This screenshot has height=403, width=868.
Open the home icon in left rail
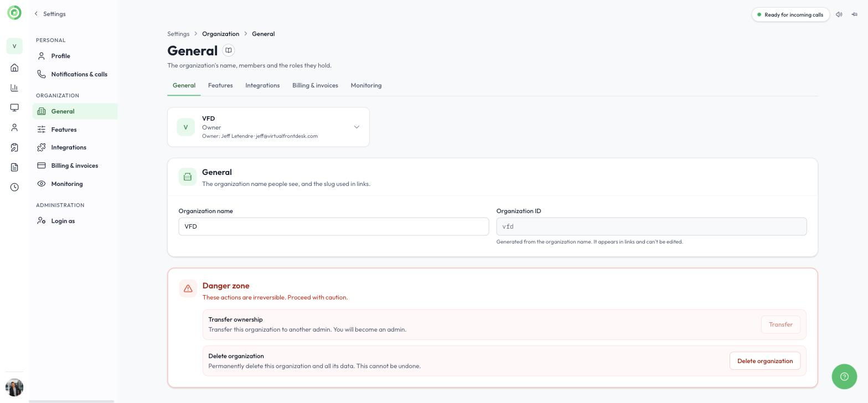[x=14, y=68]
